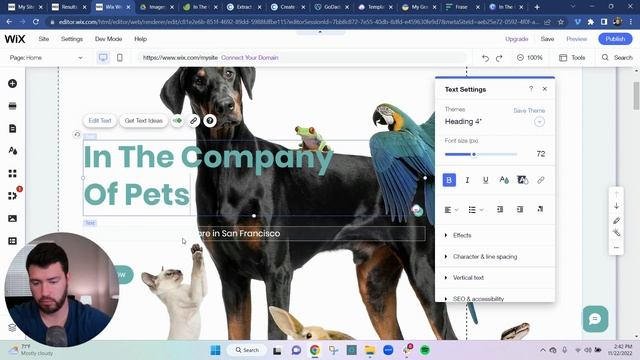
Task: Open Spotify from the taskbar
Action: (x=425, y=350)
